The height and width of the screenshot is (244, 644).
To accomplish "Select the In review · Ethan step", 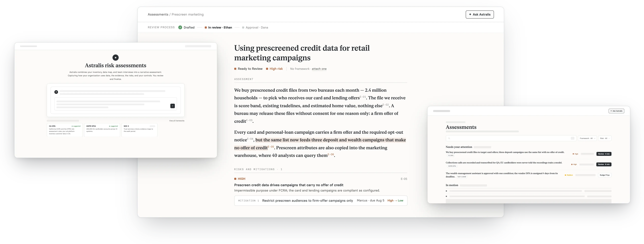I will pos(218,28).
